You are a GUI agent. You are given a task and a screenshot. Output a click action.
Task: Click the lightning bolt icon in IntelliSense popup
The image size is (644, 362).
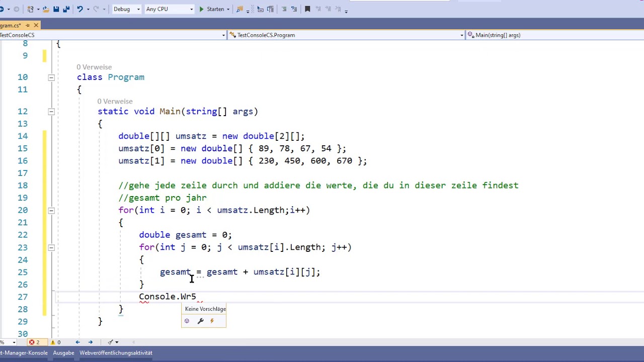[x=212, y=321]
